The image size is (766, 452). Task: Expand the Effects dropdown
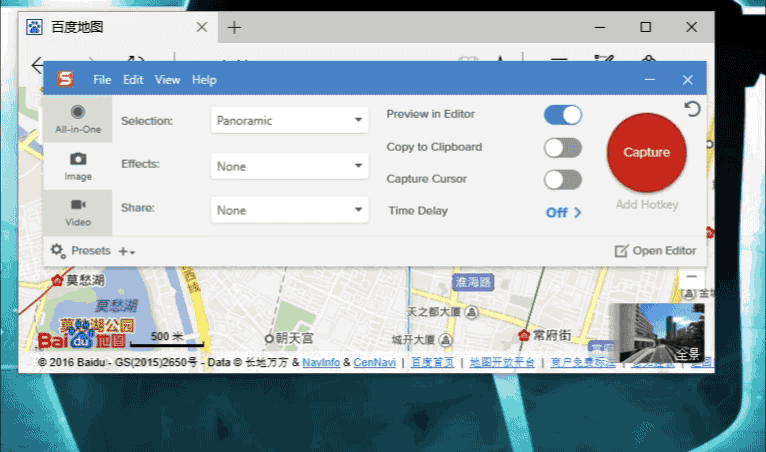coord(290,166)
